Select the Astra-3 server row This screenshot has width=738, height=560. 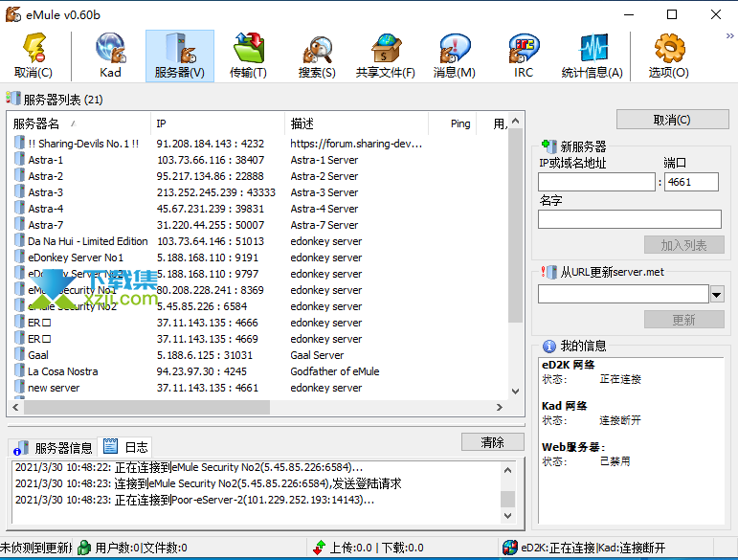(x=257, y=192)
